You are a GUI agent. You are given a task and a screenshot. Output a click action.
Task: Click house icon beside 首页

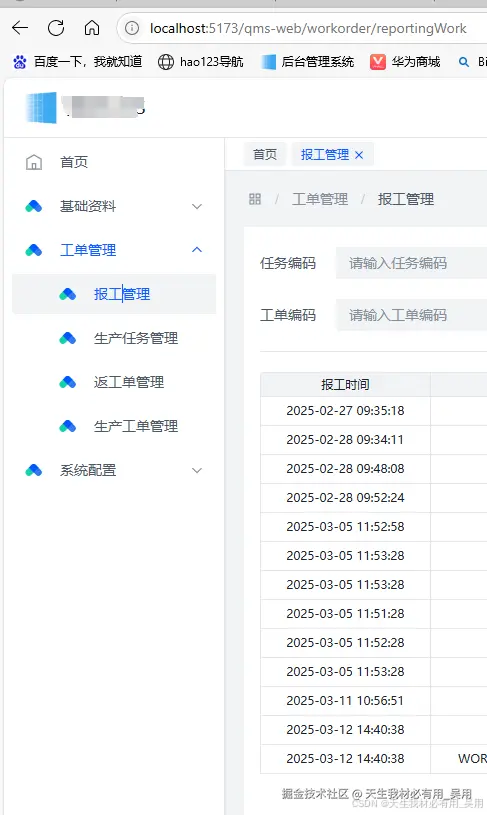(34, 162)
